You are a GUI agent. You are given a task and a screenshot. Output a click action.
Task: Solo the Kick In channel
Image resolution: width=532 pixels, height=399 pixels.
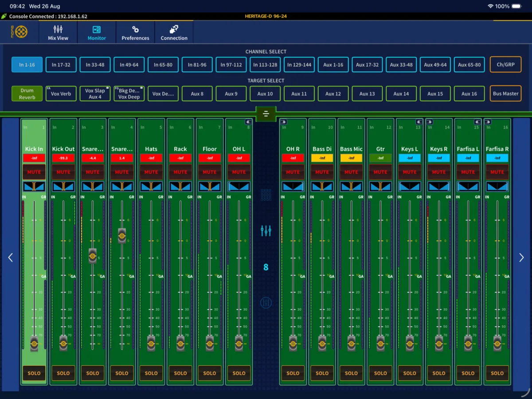34,373
